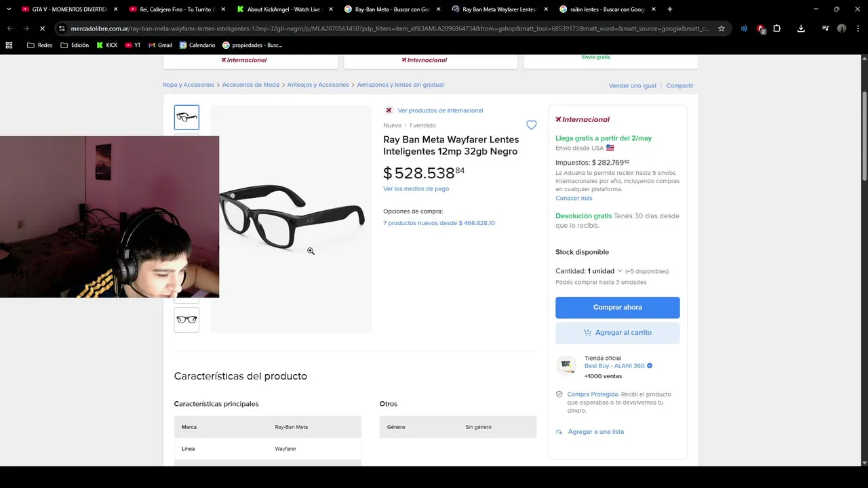Open a new browser tab
Image resolution: width=868 pixels, height=488 pixels.
click(x=670, y=9)
